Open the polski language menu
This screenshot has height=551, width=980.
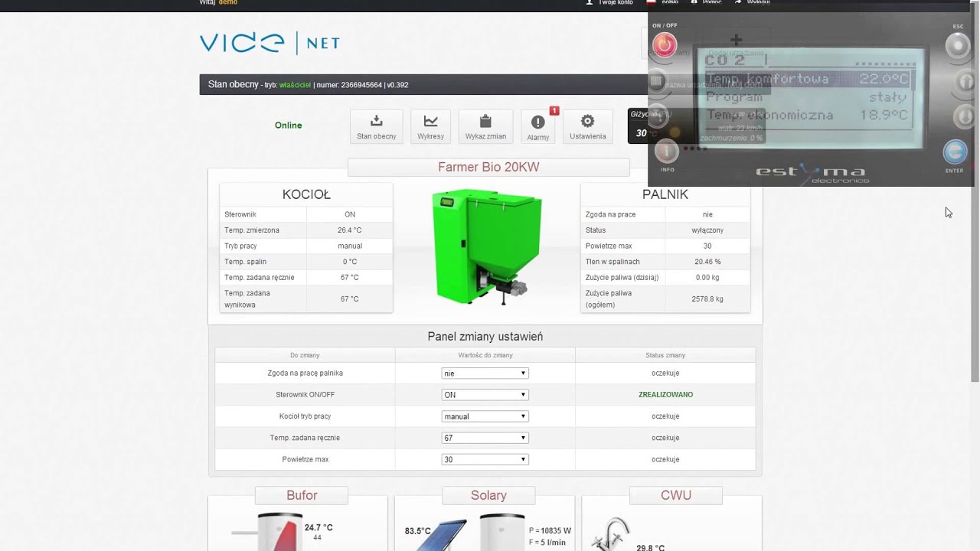pos(663,2)
